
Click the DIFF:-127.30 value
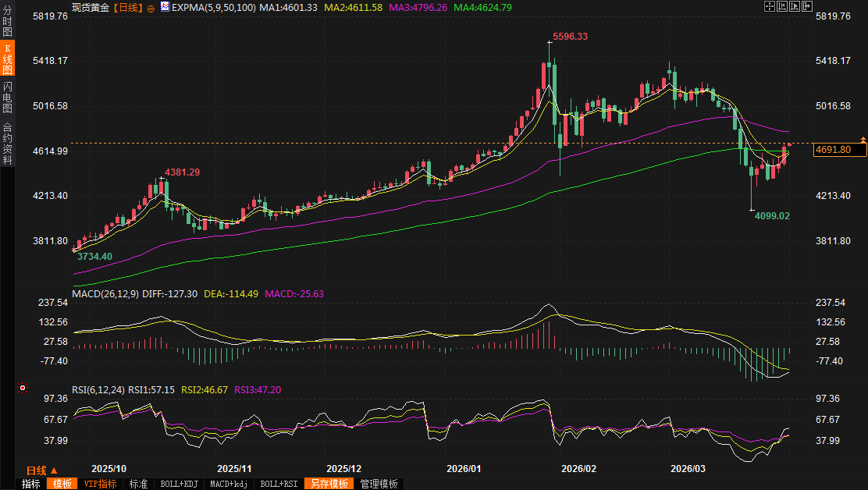tap(170, 293)
